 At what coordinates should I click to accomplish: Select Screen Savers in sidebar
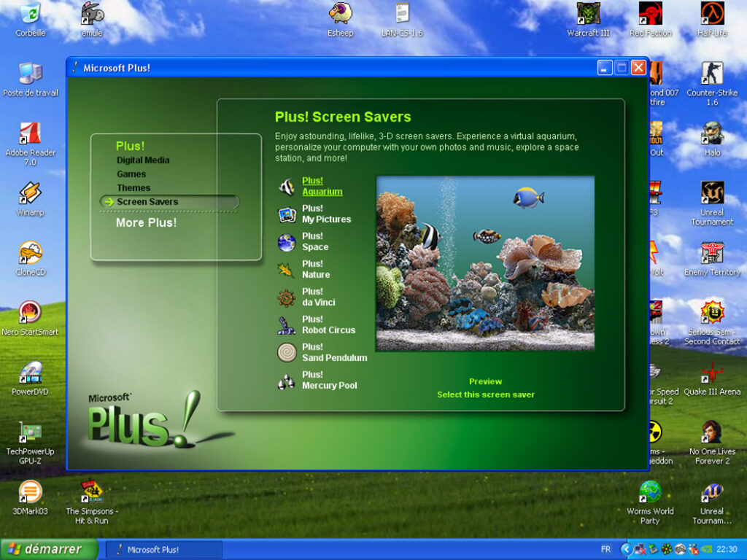(x=169, y=202)
